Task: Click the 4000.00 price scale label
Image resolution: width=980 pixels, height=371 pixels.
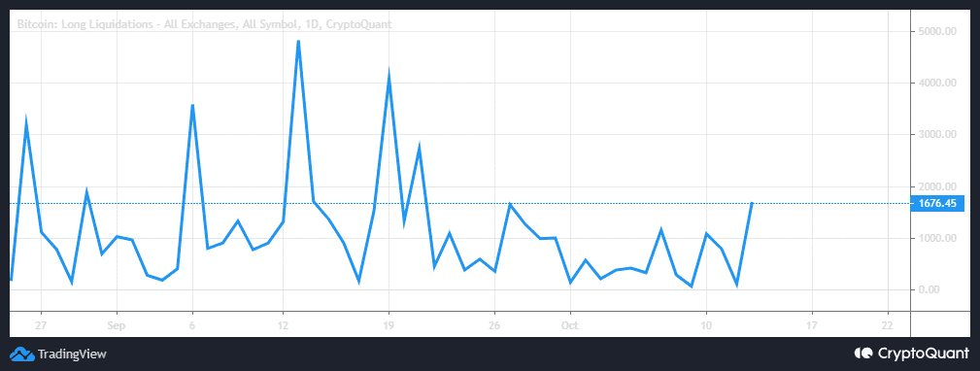Action: click(937, 84)
